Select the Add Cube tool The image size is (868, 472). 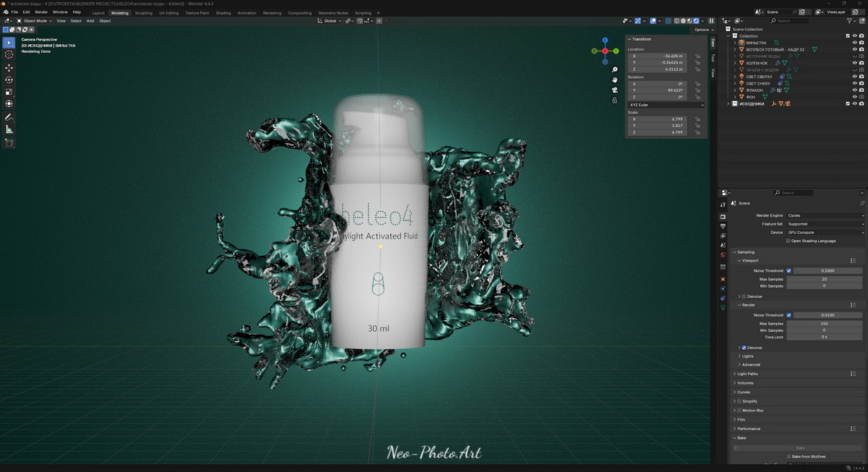pyautogui.click(x=9, y=143)
